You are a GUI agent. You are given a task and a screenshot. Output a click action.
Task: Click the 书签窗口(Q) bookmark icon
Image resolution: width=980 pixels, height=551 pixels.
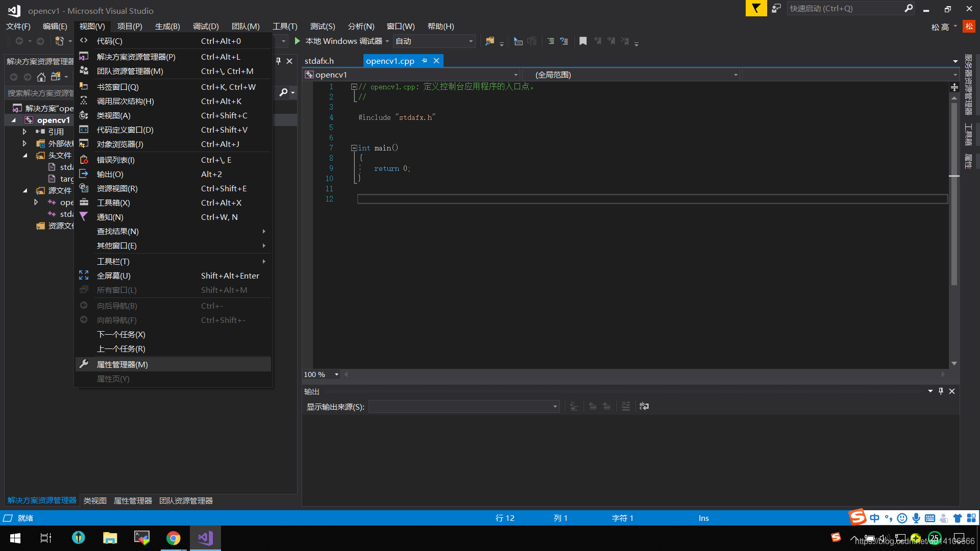84,87
